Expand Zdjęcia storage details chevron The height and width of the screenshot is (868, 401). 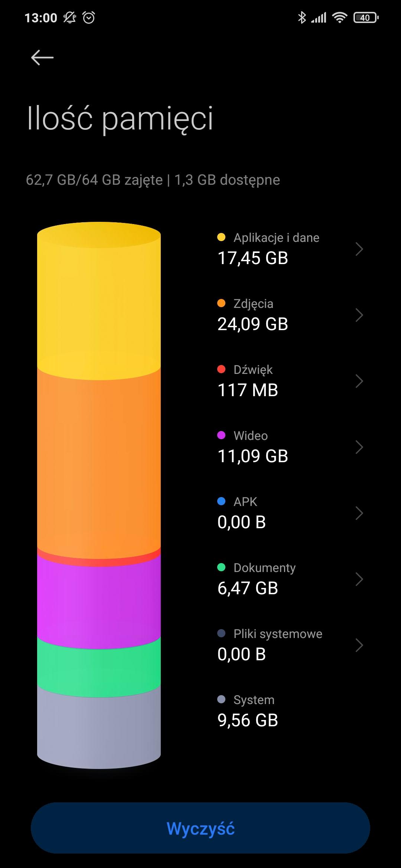[359, 315]
